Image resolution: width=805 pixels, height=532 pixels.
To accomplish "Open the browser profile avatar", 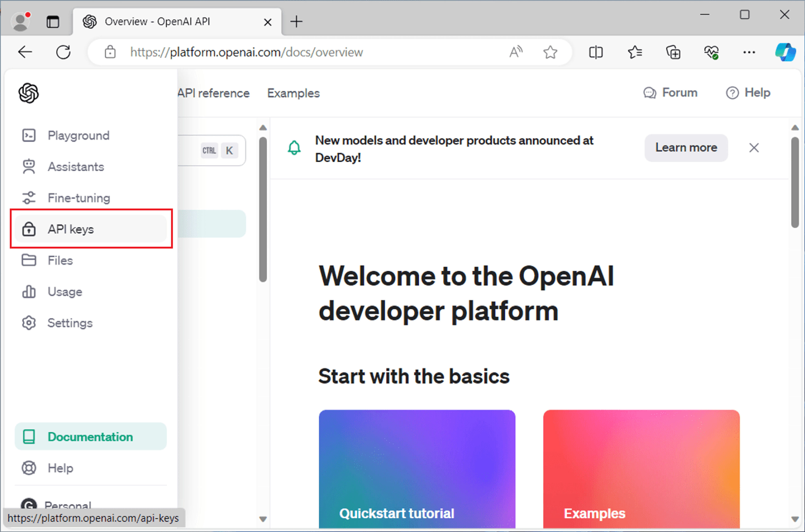I will pos(20,22).
